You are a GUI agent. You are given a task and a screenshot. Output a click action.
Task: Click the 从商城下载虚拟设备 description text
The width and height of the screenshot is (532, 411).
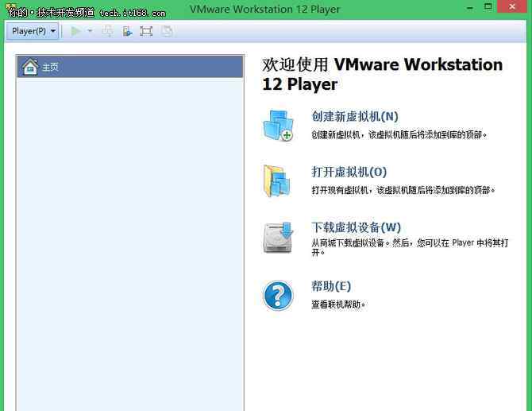[410, 247]
